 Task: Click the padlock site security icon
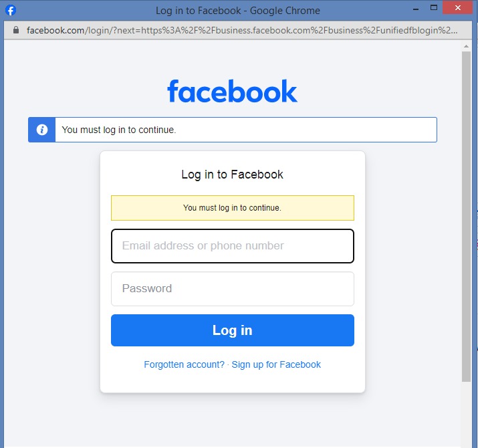coord(16,30)
